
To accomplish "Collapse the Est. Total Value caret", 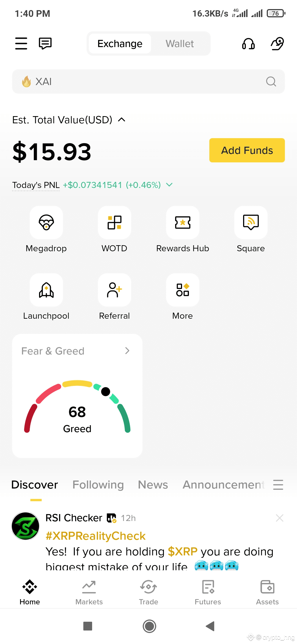I will (122, 120).
